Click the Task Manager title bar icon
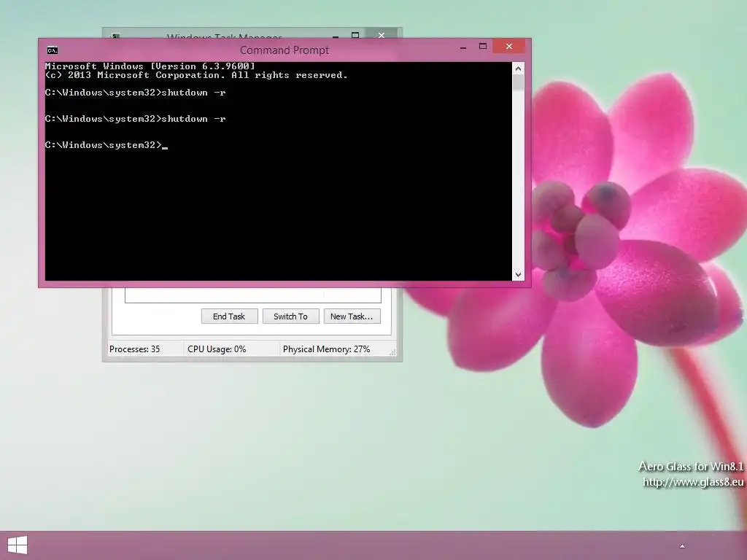This screenshot has width=747, height=560. (x=115, y=36)
